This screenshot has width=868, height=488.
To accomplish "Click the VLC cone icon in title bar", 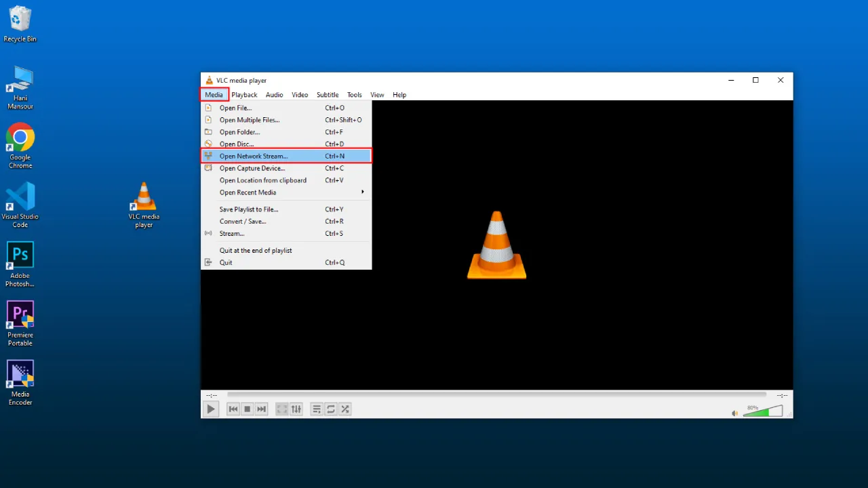I will (x=210, y=80).
